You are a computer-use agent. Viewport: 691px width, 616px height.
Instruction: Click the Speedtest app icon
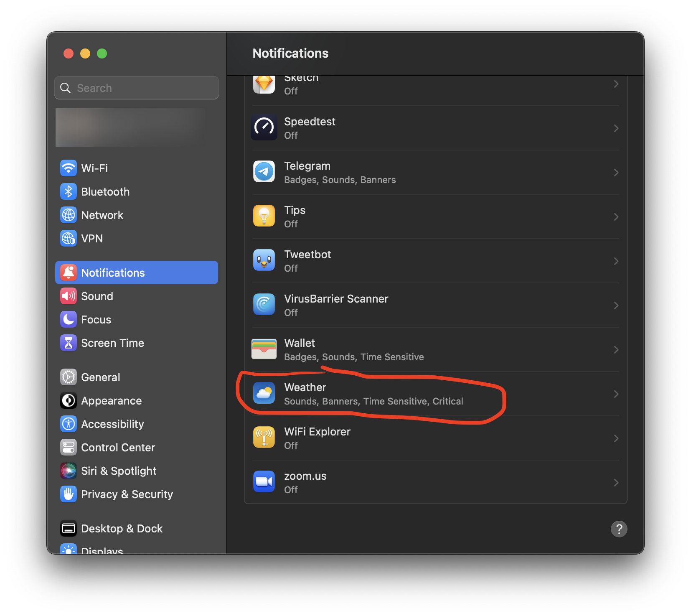click(264, 127)
